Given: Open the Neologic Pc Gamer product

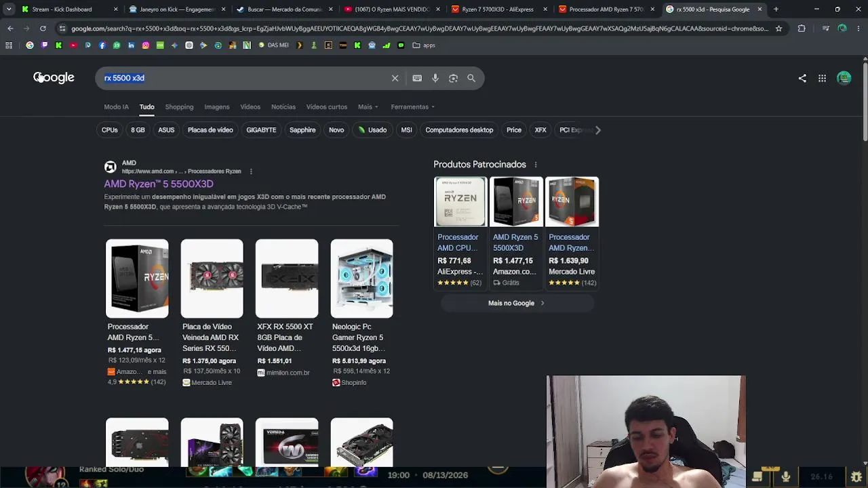Looking at the screenshot, I should click(361, 313).
